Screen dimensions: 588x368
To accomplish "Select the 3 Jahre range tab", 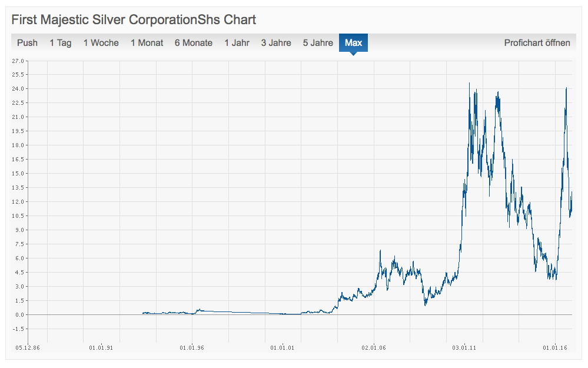I will coord(276,43).
